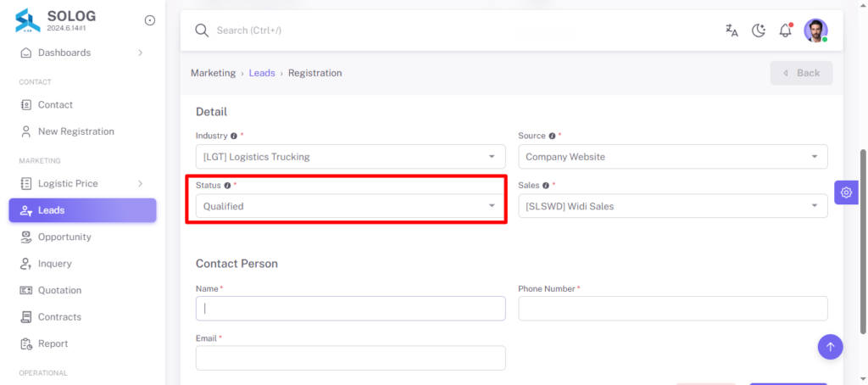Toggle dark mode moon icon

click(x=759, y=31)
